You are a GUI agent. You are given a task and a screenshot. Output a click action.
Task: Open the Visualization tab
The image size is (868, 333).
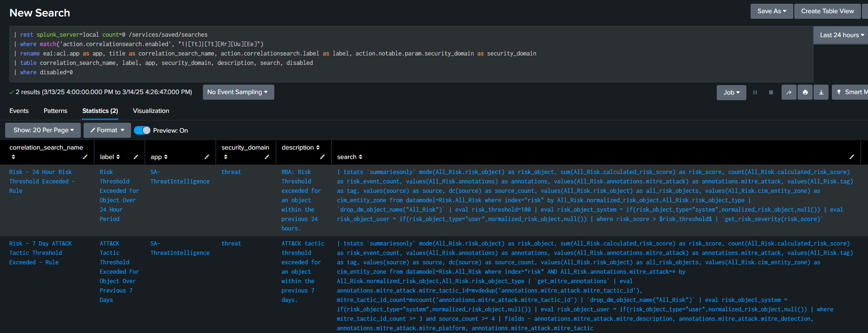coord(151,111)
